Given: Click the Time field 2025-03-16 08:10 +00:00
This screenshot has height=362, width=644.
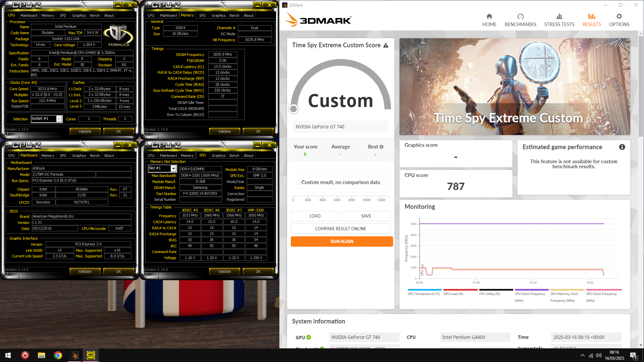Looking at the screenshot, I should 586,337.
